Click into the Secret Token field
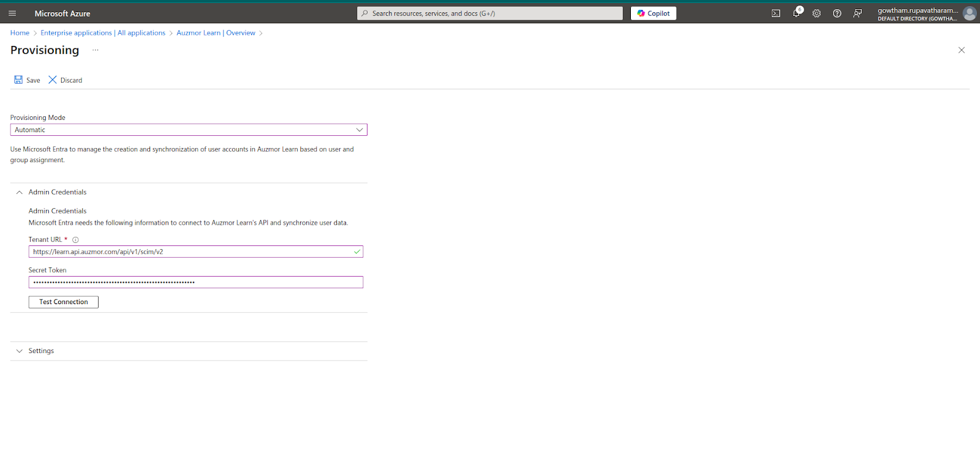 (x=196, y=282)
